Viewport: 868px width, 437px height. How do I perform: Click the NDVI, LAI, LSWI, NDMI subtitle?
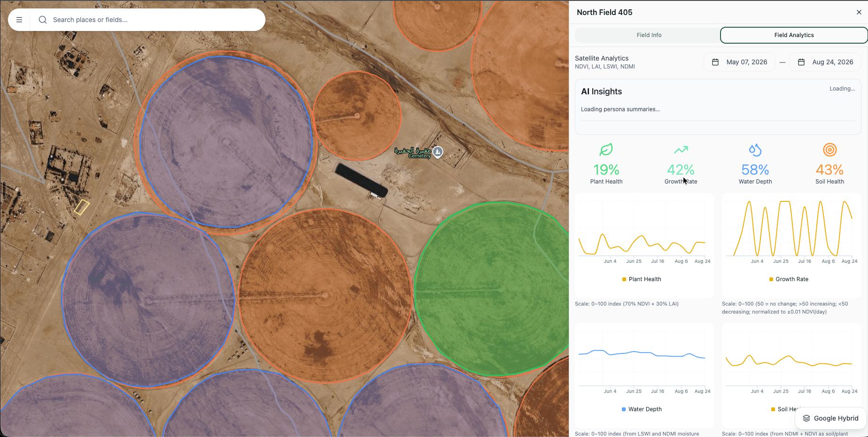point(605,67)
